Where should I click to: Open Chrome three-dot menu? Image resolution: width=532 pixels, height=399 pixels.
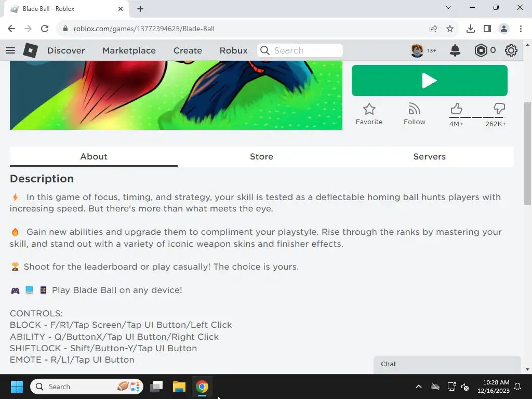click(x=521, y=29)
